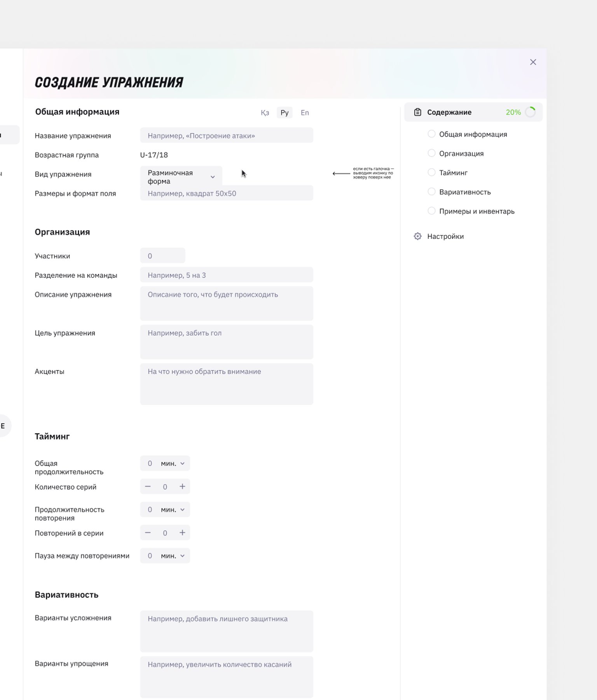This screenshot has width=597, height=700.
Task: Switch to the Кз language tab
Action: point(265,113)
